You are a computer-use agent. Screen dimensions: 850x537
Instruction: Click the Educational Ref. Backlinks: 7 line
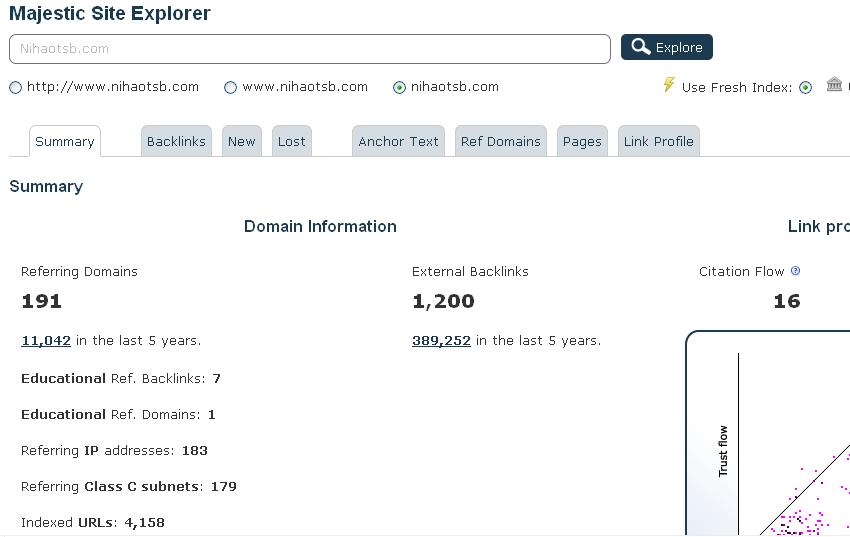coord(121,378)
